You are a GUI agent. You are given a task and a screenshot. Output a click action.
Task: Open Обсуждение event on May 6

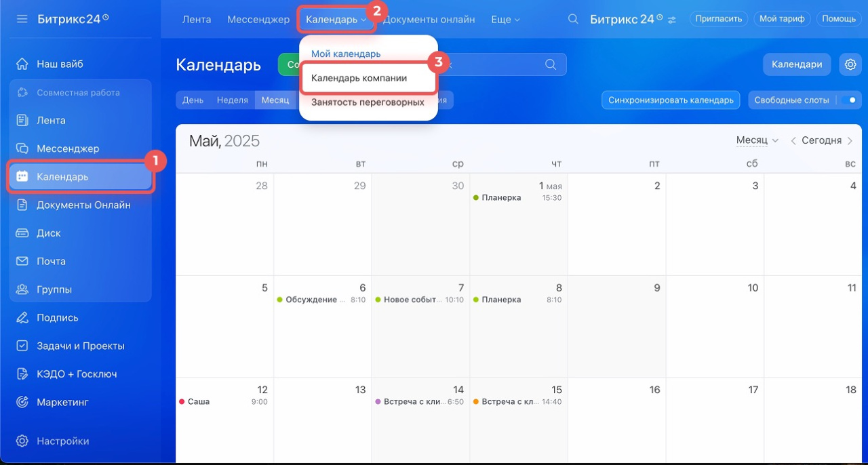pyautogui.click(x=323, y=300)
